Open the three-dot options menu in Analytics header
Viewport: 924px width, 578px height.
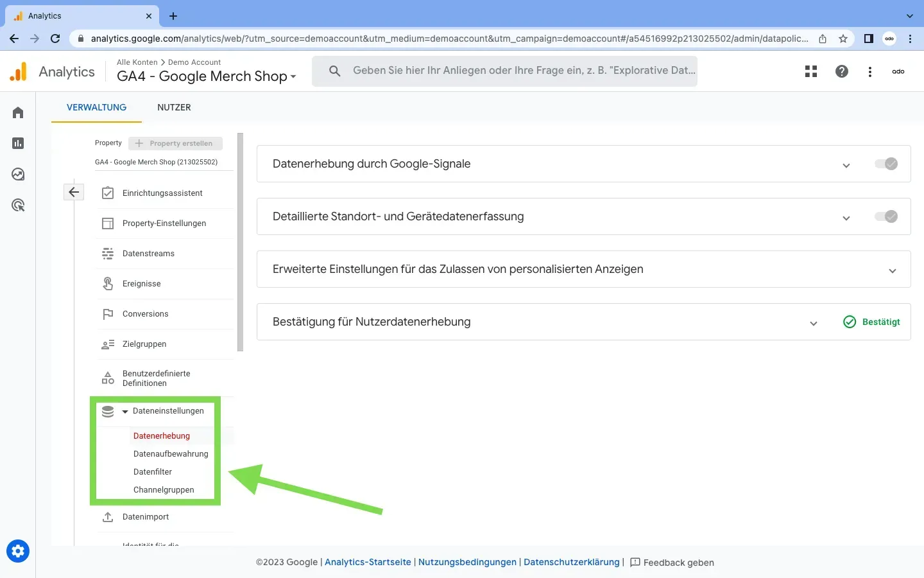click(x=870, y=71)
